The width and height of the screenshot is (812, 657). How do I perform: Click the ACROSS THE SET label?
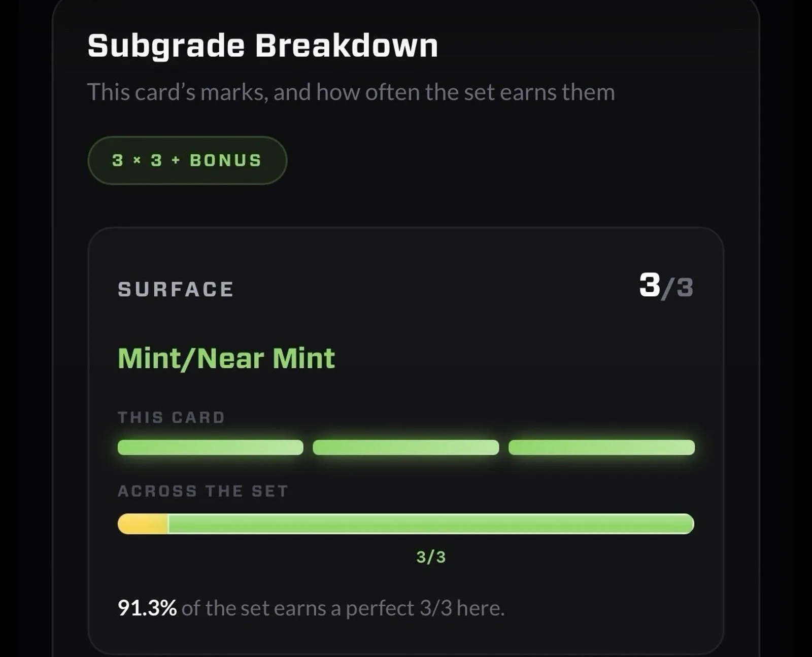(203, 491)
